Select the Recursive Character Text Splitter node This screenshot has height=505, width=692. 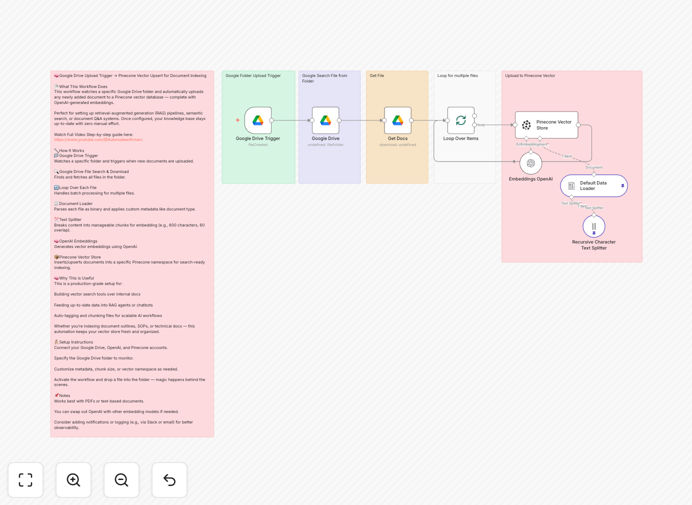click(x=594, y=226)
